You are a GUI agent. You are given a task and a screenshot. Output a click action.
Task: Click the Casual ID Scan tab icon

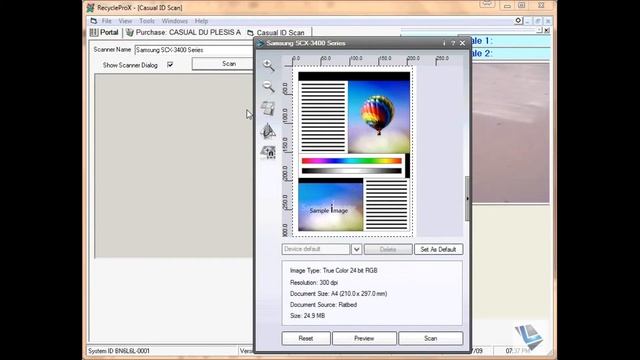250,33
